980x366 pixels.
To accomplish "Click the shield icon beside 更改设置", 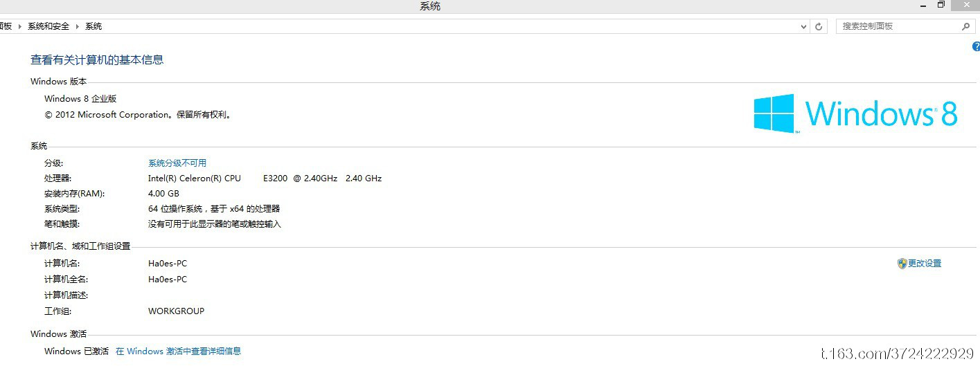I will [x=902, y=264].
